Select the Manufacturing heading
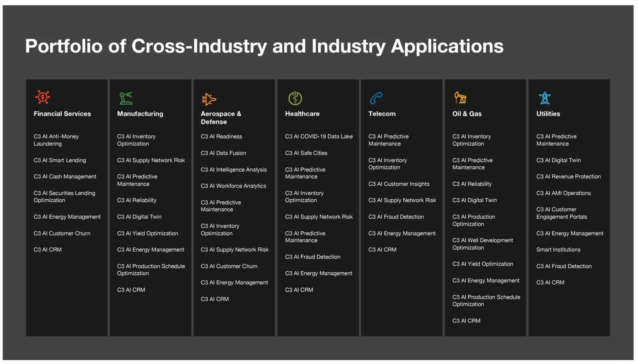Screen dimensions: 638x364 click(x=140, y=114)
